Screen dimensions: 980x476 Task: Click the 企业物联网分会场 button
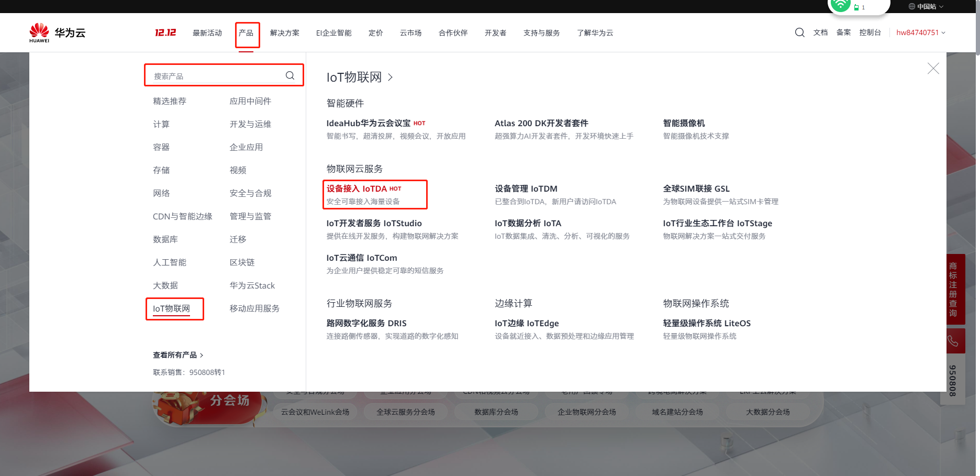coord(587,412)
